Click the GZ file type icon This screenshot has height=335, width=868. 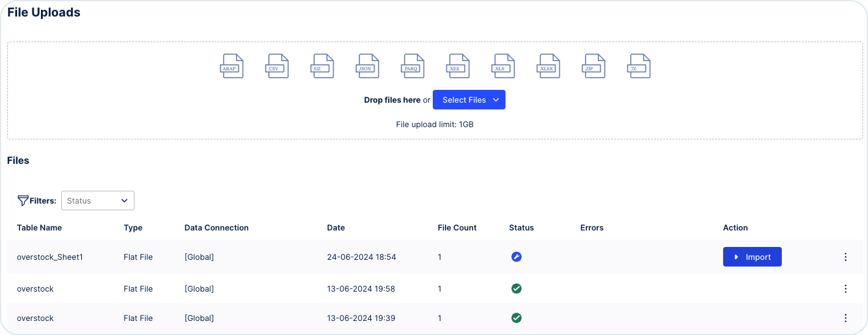pos(322,66)
